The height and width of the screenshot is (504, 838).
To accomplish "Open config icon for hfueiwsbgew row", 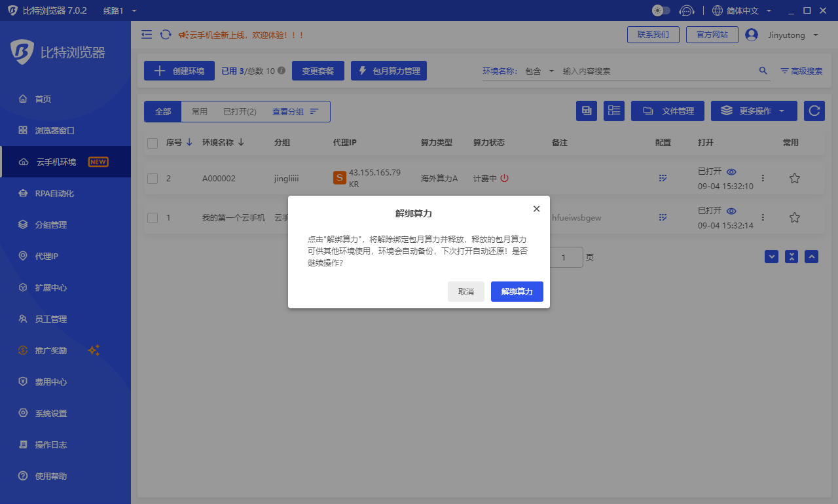I will (663, 217).
